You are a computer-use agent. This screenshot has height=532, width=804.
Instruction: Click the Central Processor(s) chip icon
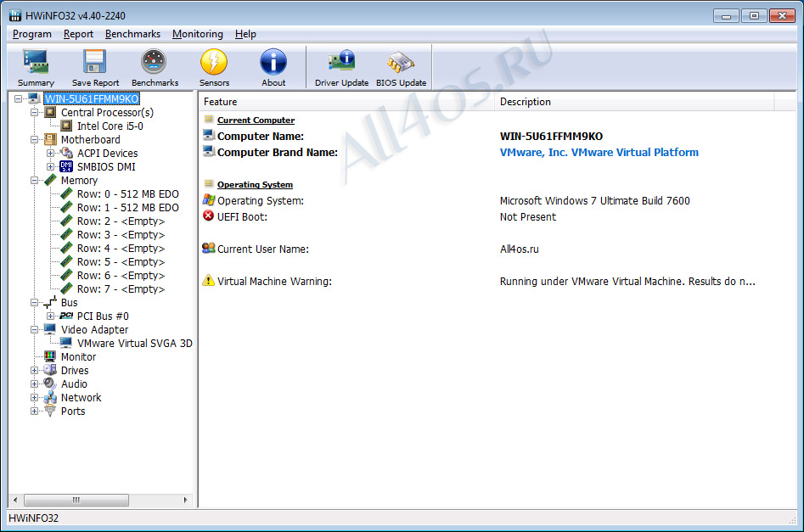(50, 112)
